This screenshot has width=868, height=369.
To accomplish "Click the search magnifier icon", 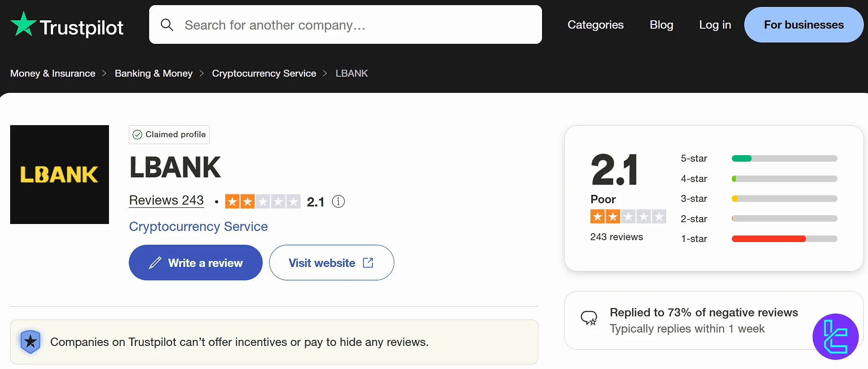I will coord(167,24).
